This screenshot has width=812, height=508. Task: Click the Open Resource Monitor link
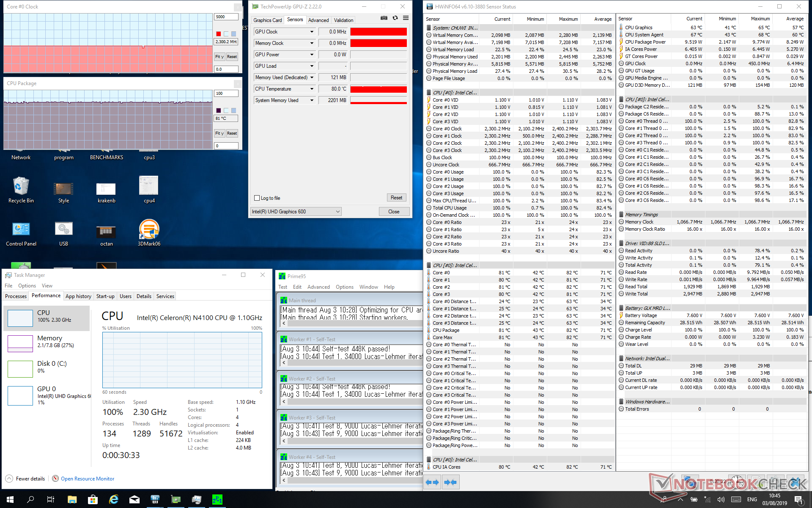pyautogui.click(x=88, y=479)
